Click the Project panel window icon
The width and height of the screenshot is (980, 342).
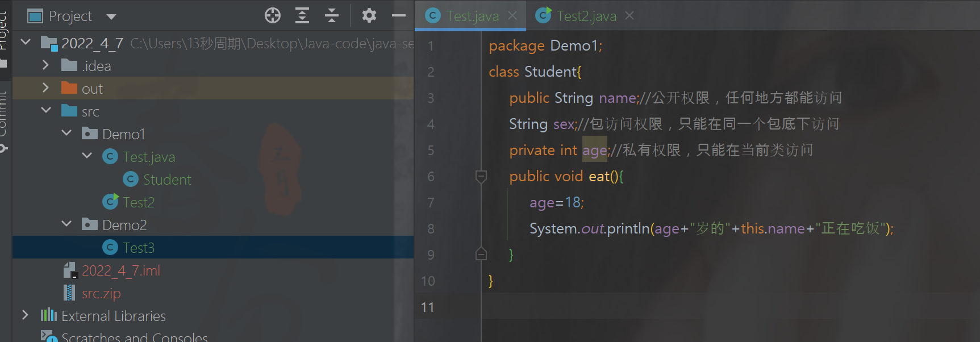click(x=35, y=16)
